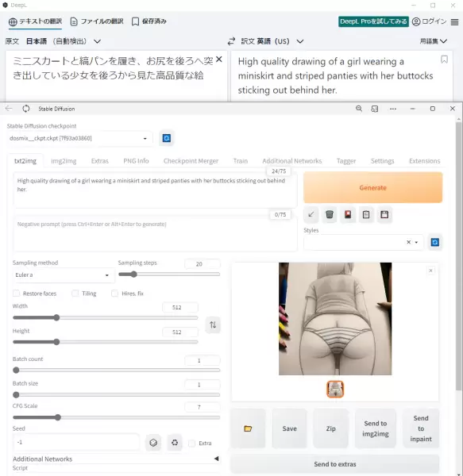463x476 pixels.
Task: Open the Tagger tab
Action: point(346,161)
